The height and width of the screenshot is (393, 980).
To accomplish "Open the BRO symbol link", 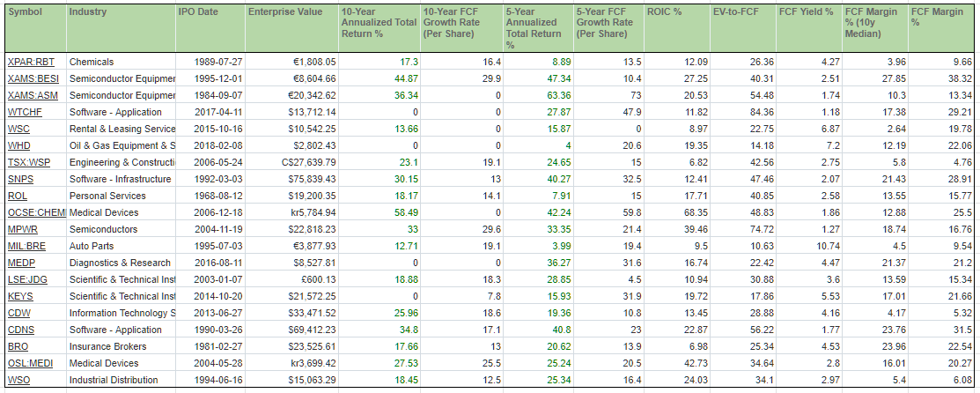I will click(18, 346).
